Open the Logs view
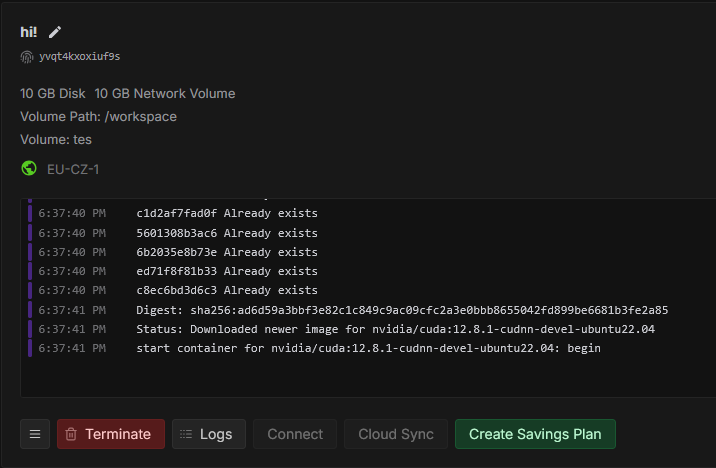Image resolution: width=716 pixels, height=468 pixels. click(x=209, y=434)
